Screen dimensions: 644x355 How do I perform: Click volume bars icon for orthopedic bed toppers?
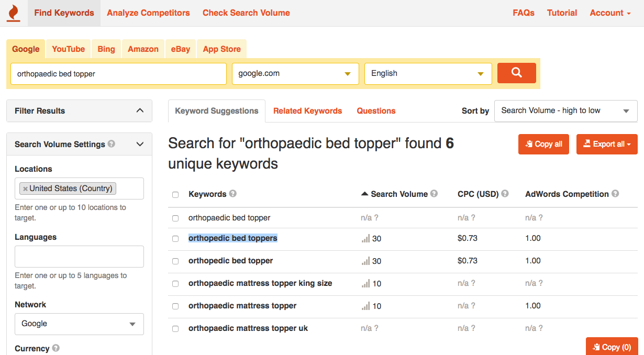365,238
